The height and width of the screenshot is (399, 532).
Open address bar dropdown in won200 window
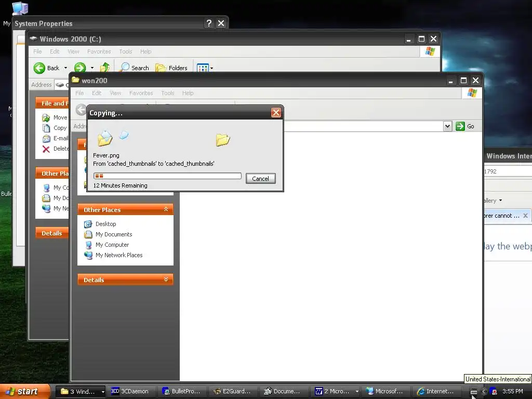pyautogui.click(x=447, y=126)
